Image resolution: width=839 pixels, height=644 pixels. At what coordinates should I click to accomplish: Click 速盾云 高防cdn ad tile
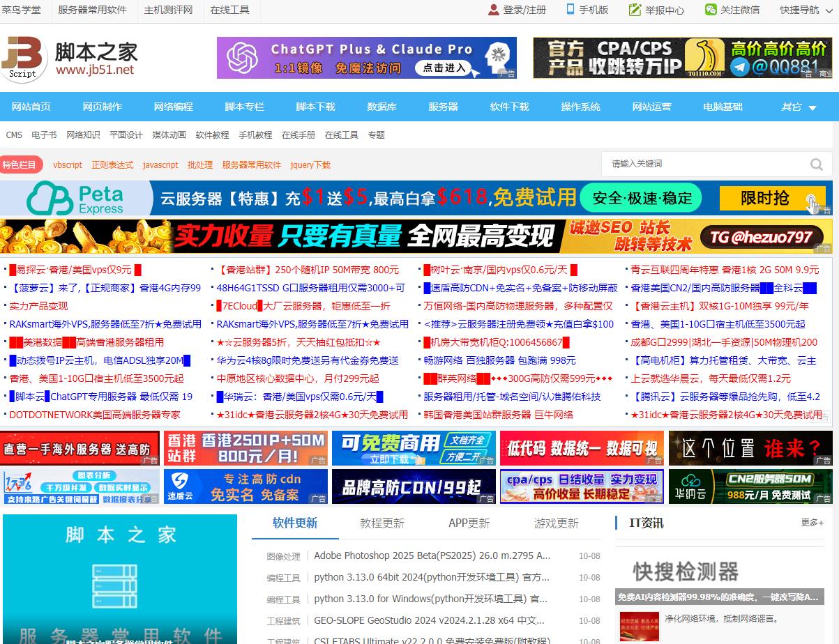(245, 486)
